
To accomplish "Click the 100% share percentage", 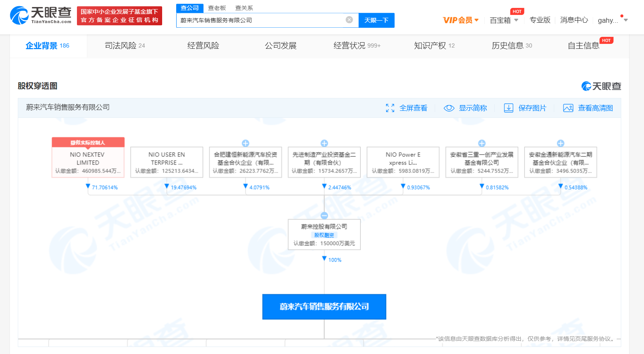I will (335, 260).
